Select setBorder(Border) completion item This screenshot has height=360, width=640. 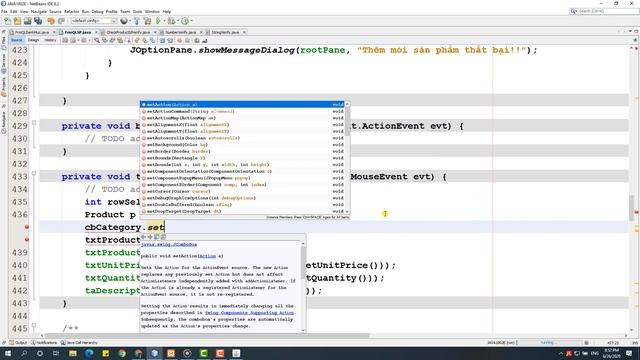243,151
